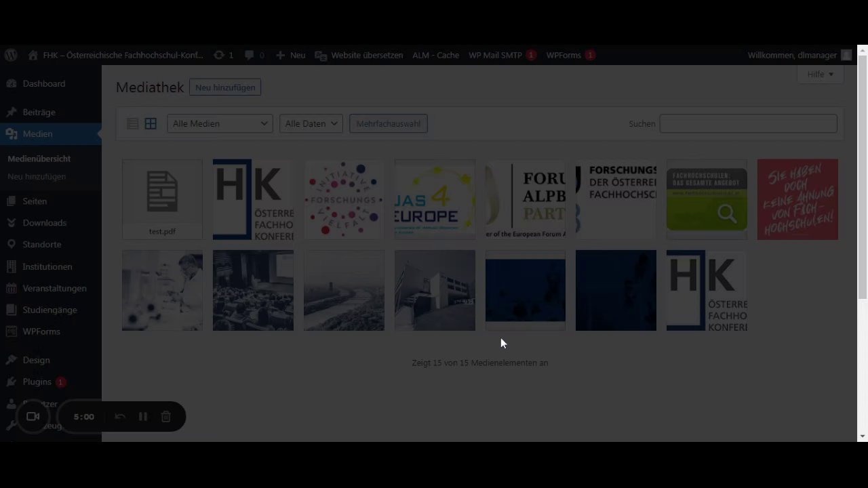Select the river landscape photo thumbnail
Image resolution: width=868 pixels, height=488 pixels.
(344, 290)
